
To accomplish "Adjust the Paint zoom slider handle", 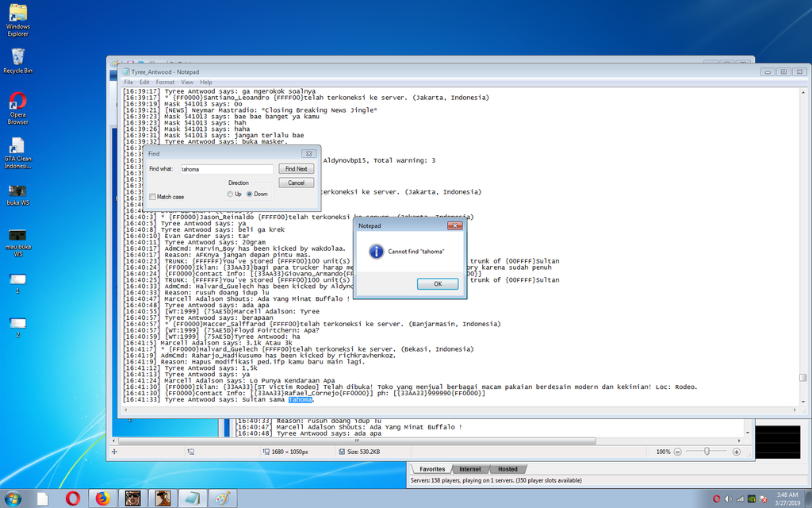I will 707,452.
